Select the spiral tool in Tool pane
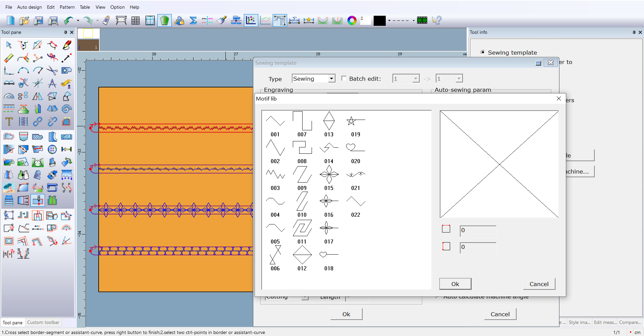The image size is (644, 336). pyautogui.click(x=67, y=109)
